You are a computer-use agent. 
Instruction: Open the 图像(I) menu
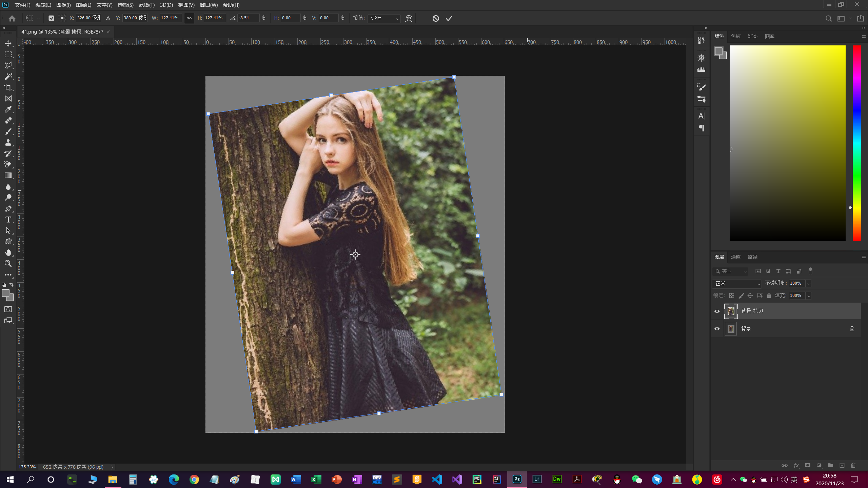tap(63, 5)
